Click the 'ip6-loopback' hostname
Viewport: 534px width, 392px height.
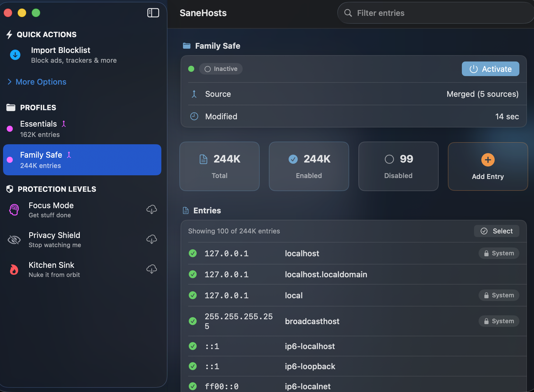coord(310,366)
